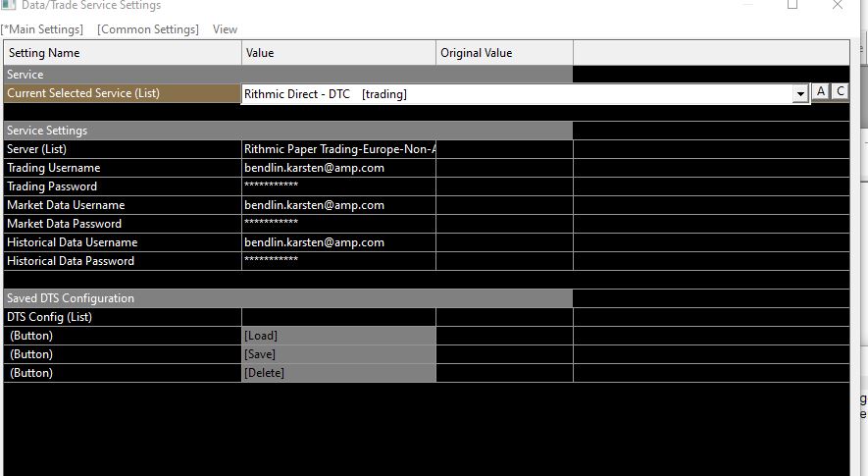Screen dimensions: 868x476
Task: Select the Trading Password row label
Action: pyautogui.click(x=123, y=186)
